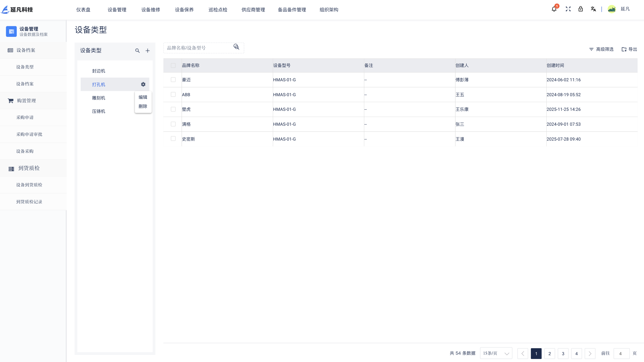This screenshot has width=644, height=362.
Task: Go to page 3 in pagination
Action: click(563, 353)
